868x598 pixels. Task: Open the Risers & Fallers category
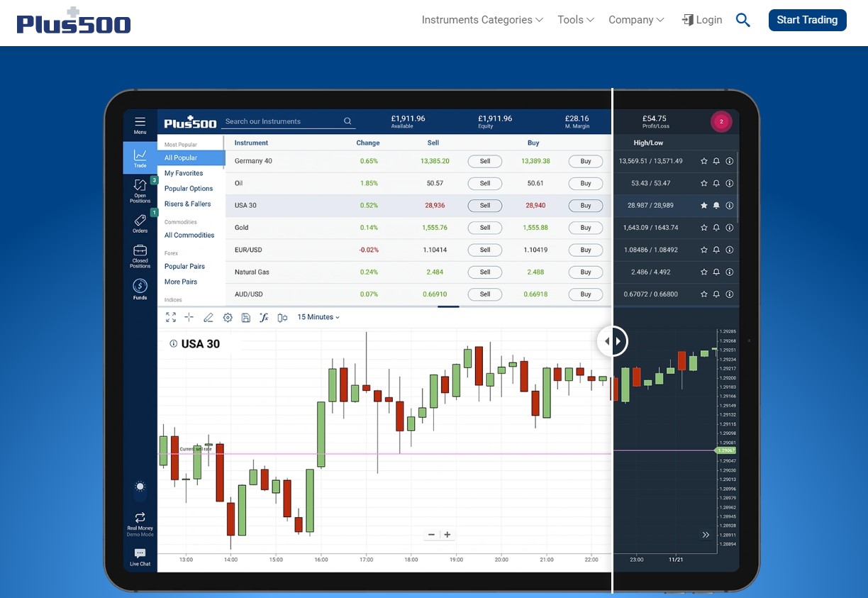187,204
